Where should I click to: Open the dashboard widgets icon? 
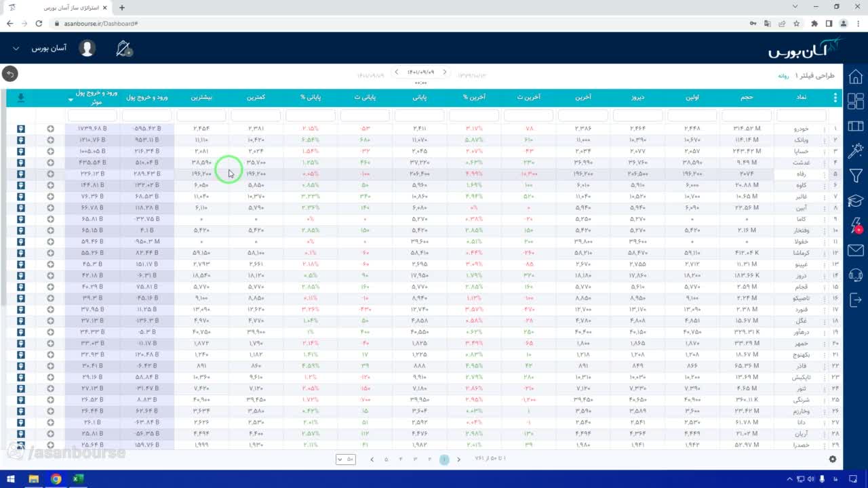(x=856, y=102)
